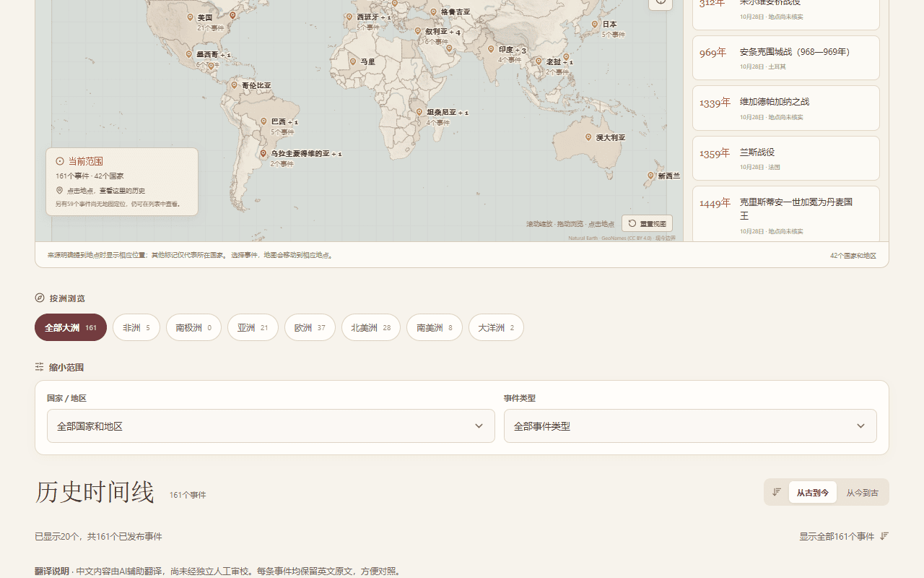Viewport: 924px width, 578px height.
Task: Open the 全部事件类型 dropdown
Action: point(690,426)
